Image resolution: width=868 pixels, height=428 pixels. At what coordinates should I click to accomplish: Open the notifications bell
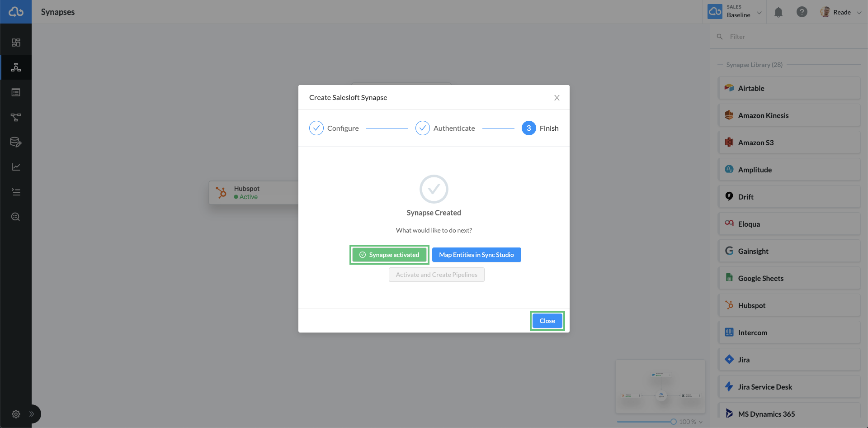pos(778,12)
